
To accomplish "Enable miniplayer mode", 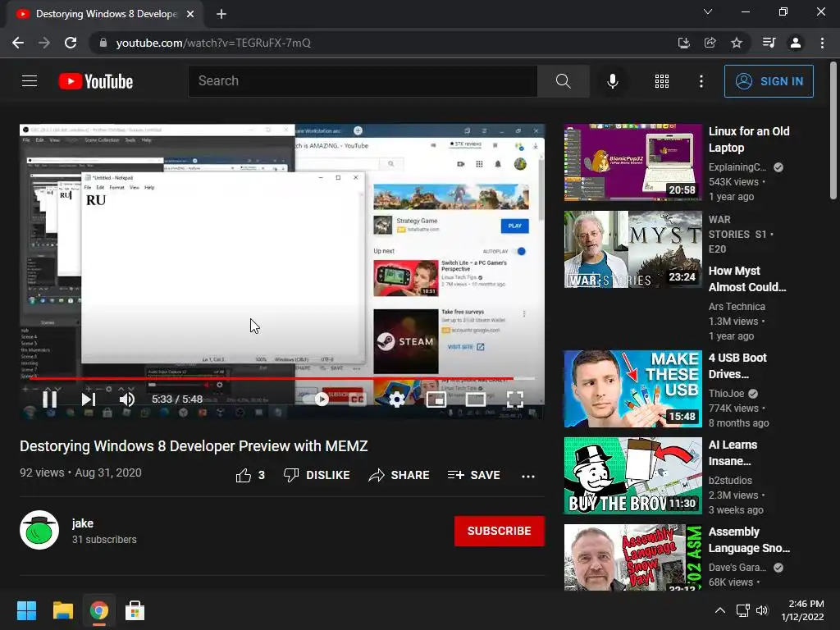I will pyautogui.click(x=436, y=399).
